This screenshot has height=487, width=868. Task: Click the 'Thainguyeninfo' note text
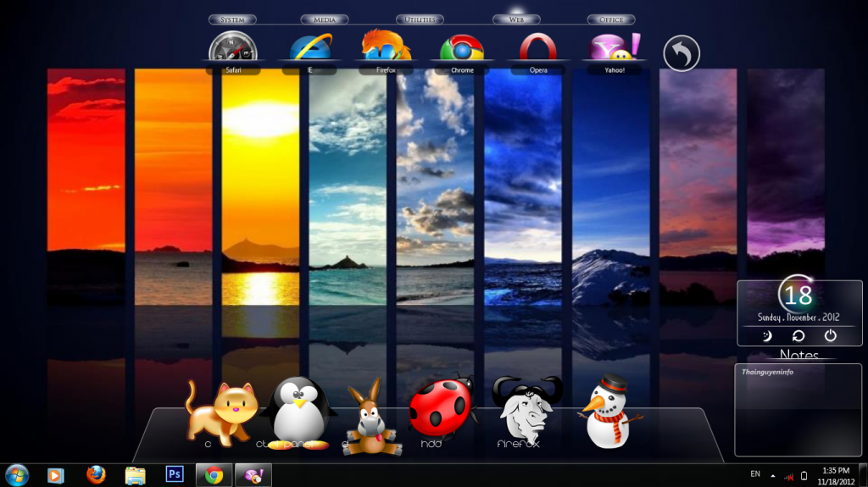click(x=767, y=372)
